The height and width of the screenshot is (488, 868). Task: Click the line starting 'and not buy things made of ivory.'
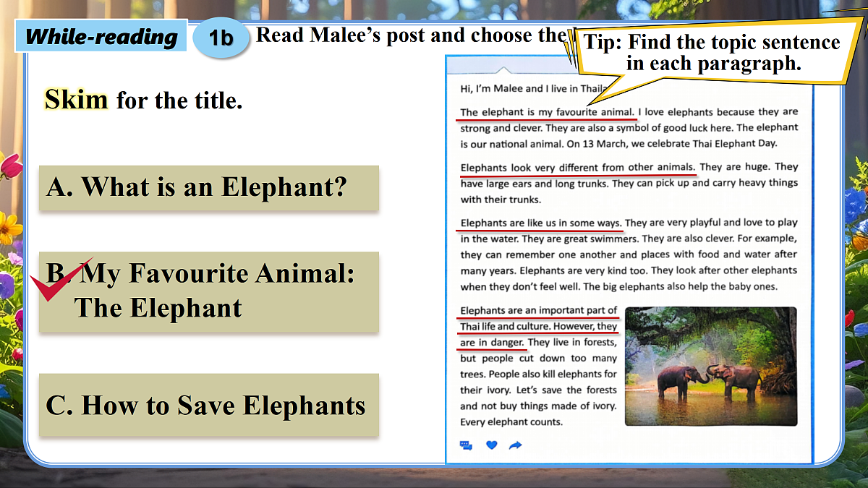539,406
